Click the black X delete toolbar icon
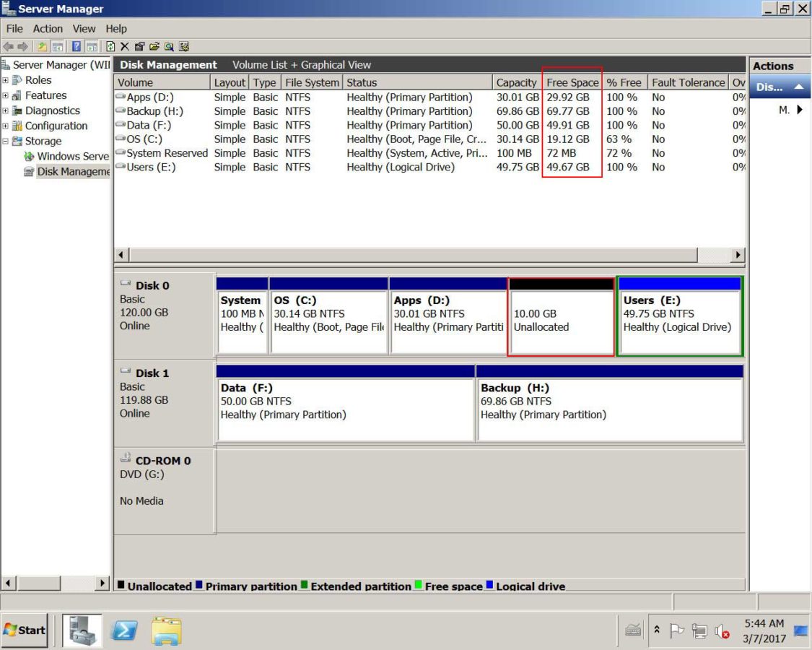Image resolution: width=812 pixels, height=650 pixels. [x=125, y=47]
